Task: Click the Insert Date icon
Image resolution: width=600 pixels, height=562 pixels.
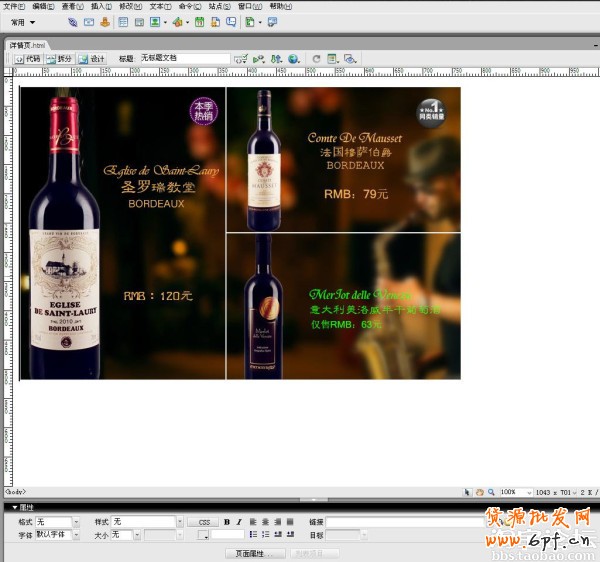Action: pos(199,22)
